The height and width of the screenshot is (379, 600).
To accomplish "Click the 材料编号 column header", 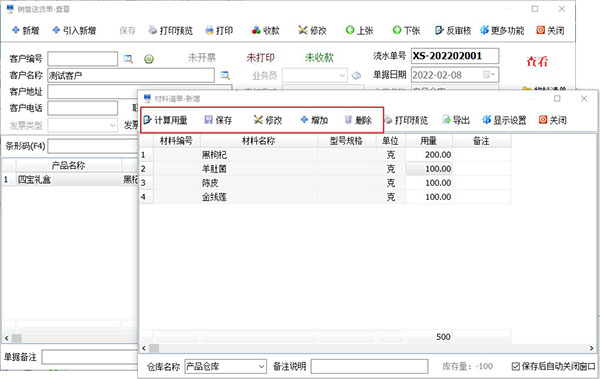I will [176, 141].
